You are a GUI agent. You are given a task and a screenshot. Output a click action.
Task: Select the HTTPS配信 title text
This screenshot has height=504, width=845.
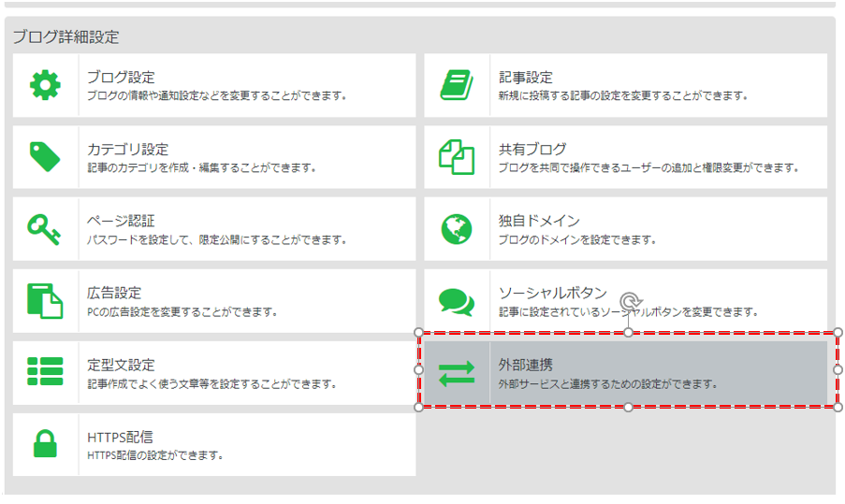(x=120, y=437)
